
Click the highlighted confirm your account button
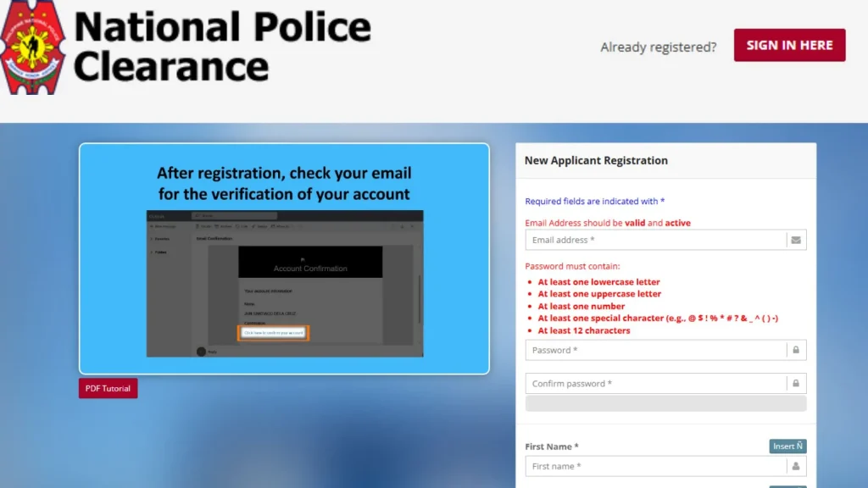[274, 333]
